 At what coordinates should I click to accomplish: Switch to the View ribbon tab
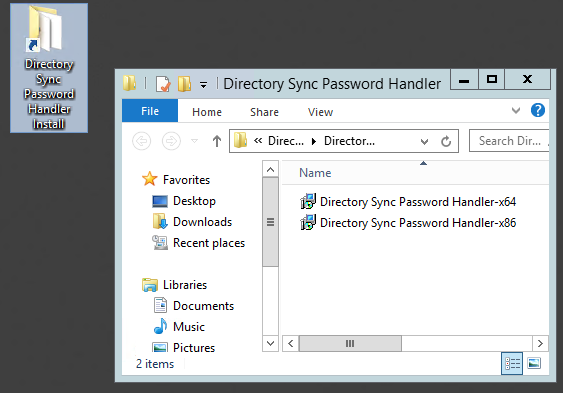tap(320, 112)
